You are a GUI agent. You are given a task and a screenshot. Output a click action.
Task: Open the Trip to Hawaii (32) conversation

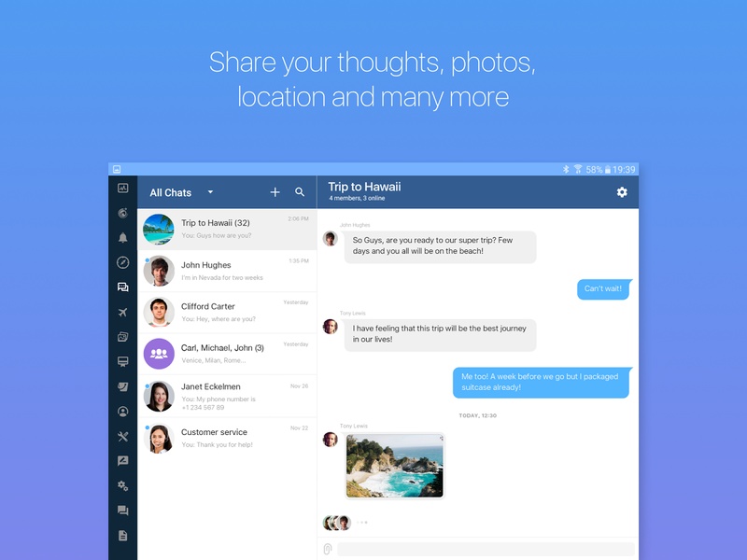(227, 229)
